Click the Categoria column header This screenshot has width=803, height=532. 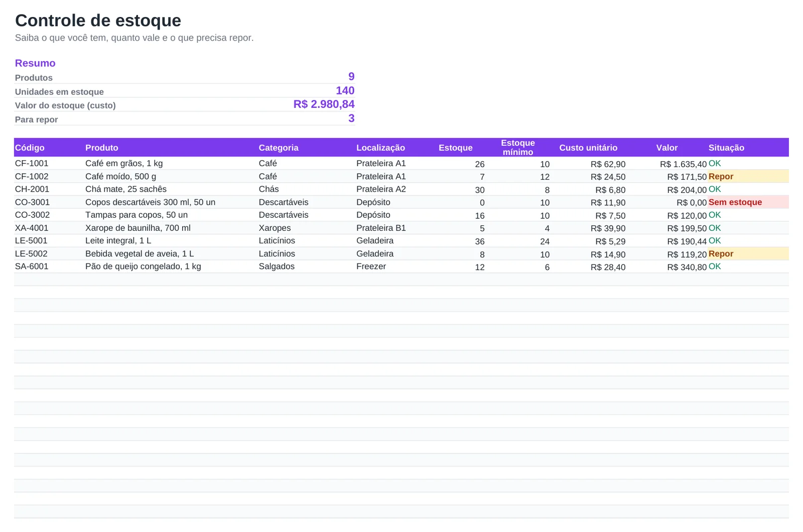point(279,148)
